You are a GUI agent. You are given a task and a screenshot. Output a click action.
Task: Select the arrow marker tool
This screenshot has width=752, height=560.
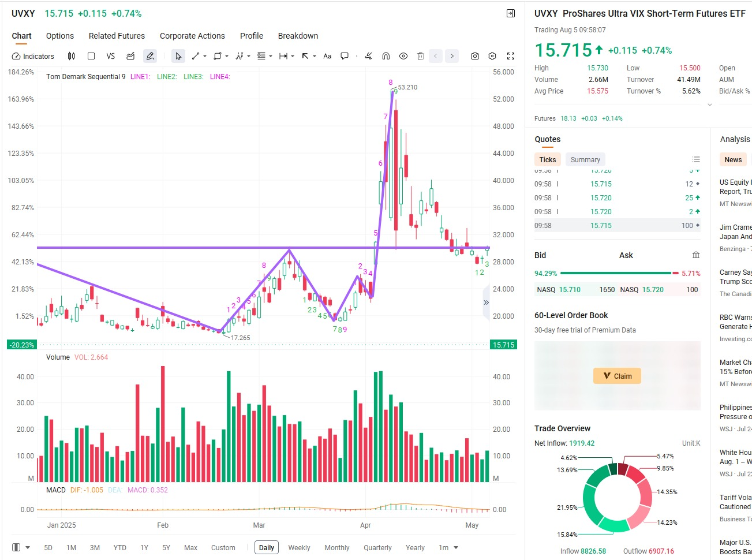point(305,56)
